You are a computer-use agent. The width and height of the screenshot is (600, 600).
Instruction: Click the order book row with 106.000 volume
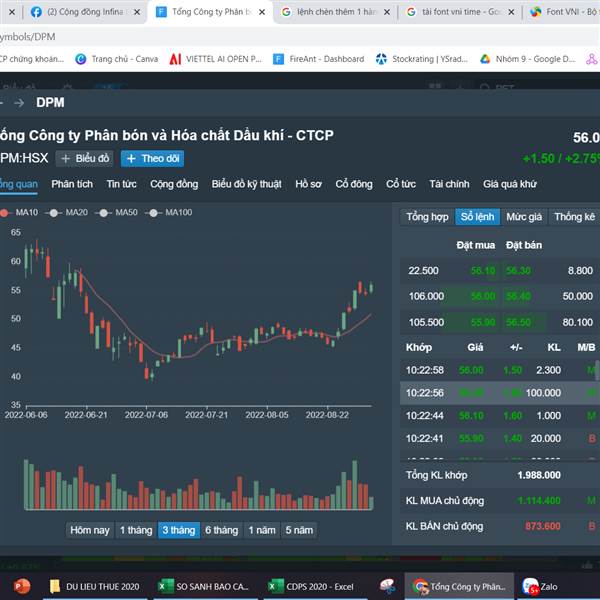[500, 297]
